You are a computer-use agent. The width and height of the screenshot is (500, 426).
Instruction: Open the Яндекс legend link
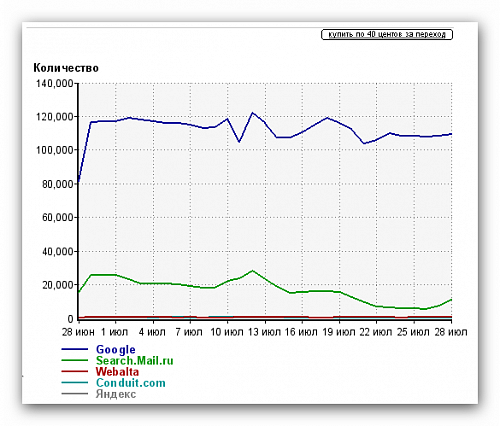click(116, 394)
